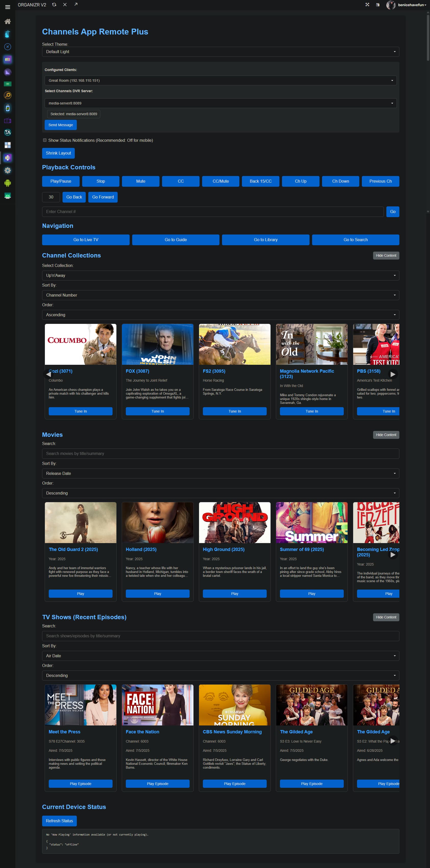Tune in to Cozi (3071) Columbo

click(x=80, y=411)
